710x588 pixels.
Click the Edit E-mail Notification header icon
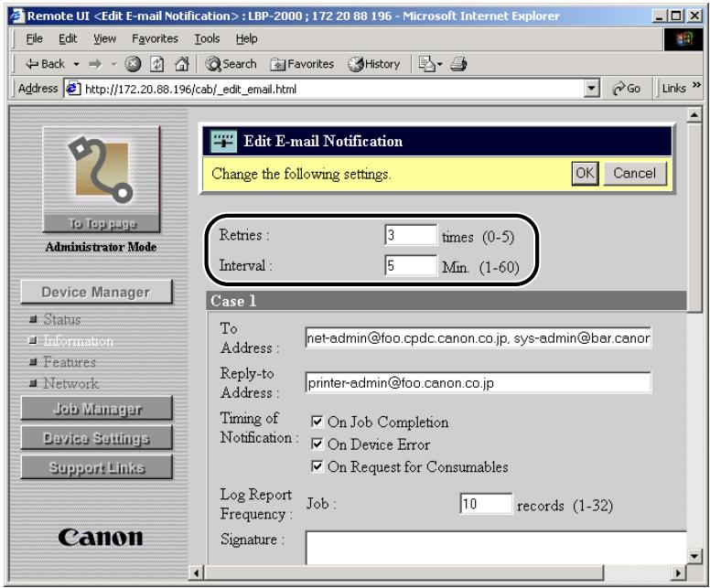pyautogui.click(x=223, y=142)
